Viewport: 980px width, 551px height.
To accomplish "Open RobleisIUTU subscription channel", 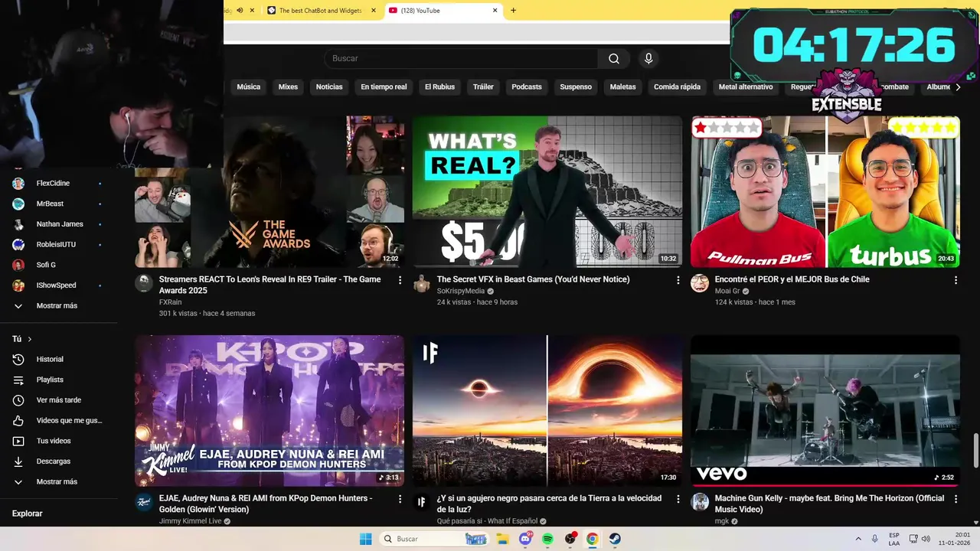I will click(57, 245).
